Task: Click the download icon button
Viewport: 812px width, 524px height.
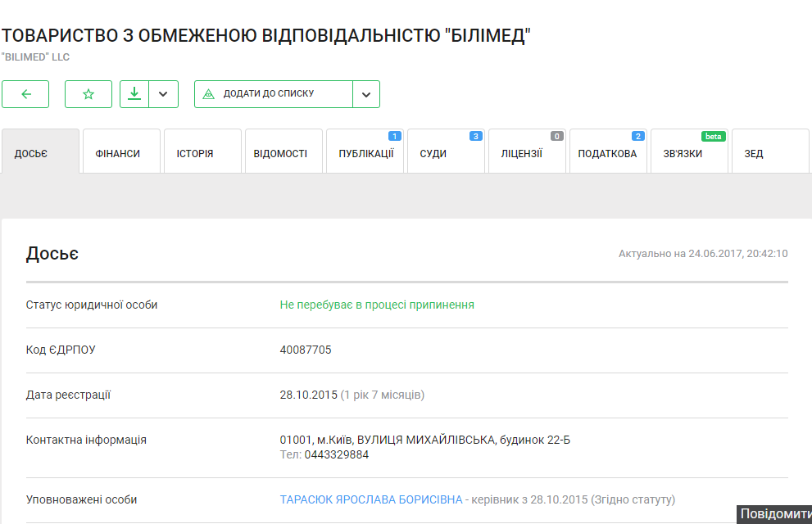Action: [x=134, y=94]
